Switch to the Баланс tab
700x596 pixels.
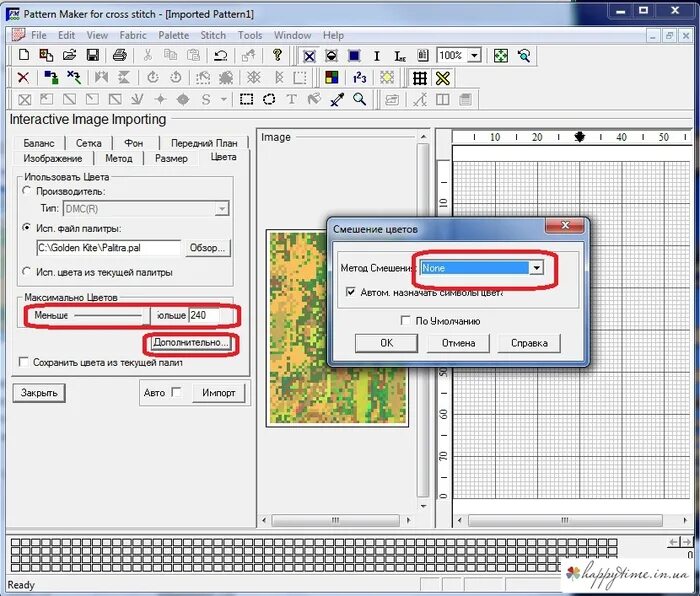[38, 143]
